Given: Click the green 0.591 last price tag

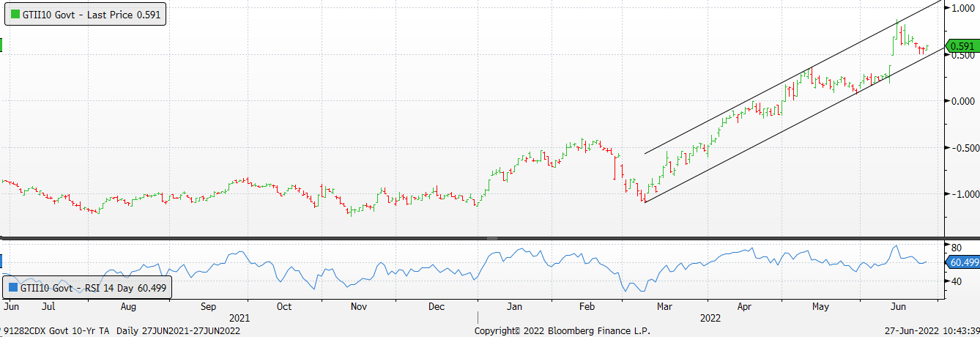Looking at the screenshot, I should [x=962, y=46].
